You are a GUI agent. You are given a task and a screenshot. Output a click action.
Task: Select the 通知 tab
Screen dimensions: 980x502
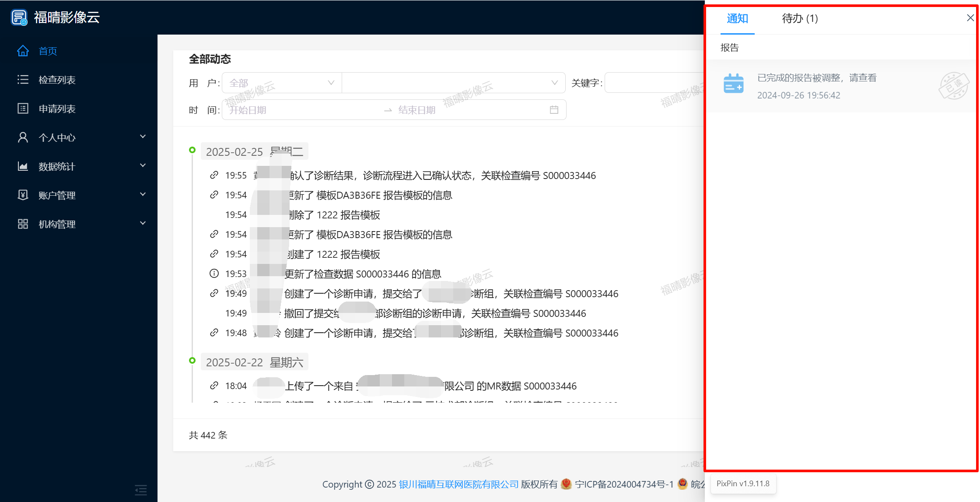click(x=737, y=19)
